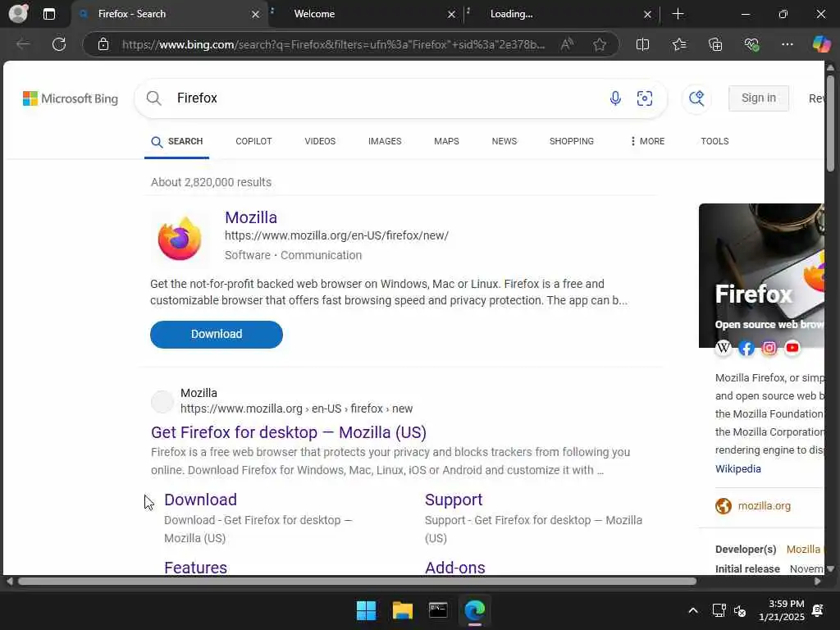Open Collections panel

715,44
